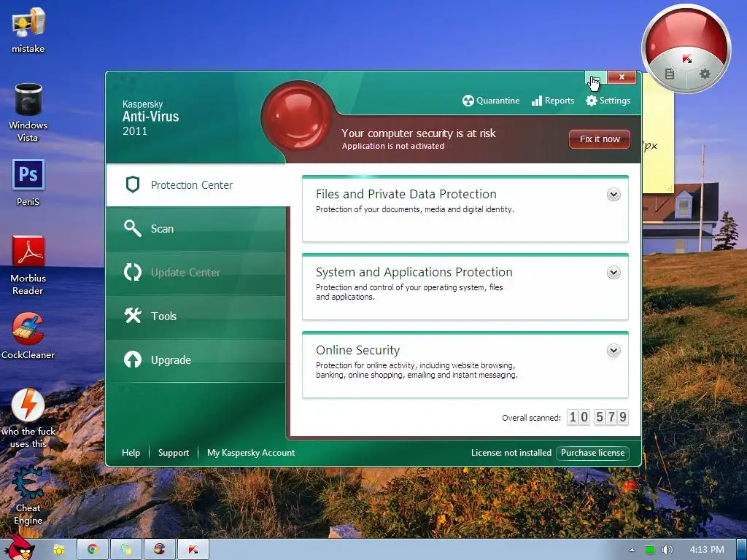This screenshot has width=747, height=560.
Task: Open the Reports window
Action: click(553, 101)
